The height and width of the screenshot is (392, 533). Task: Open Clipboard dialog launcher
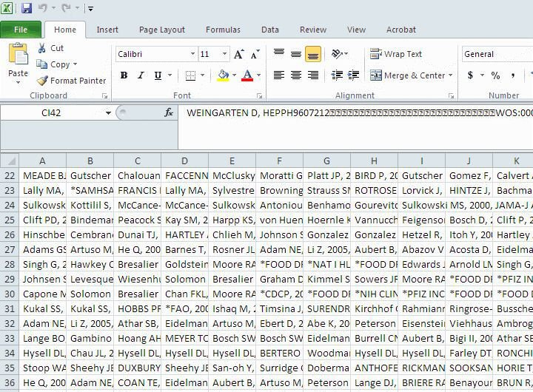[x=104, y=96]
